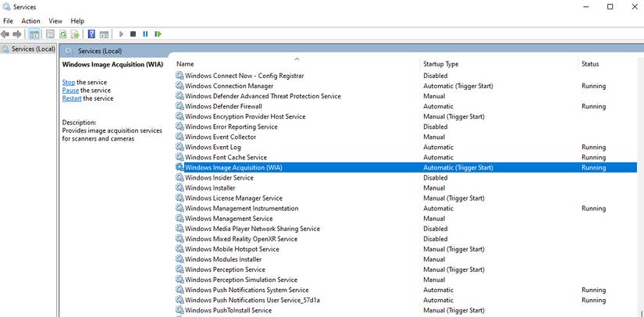Select Windows Error Reporting Service row
Screen dimensions: 644x317
pos(406,126)
